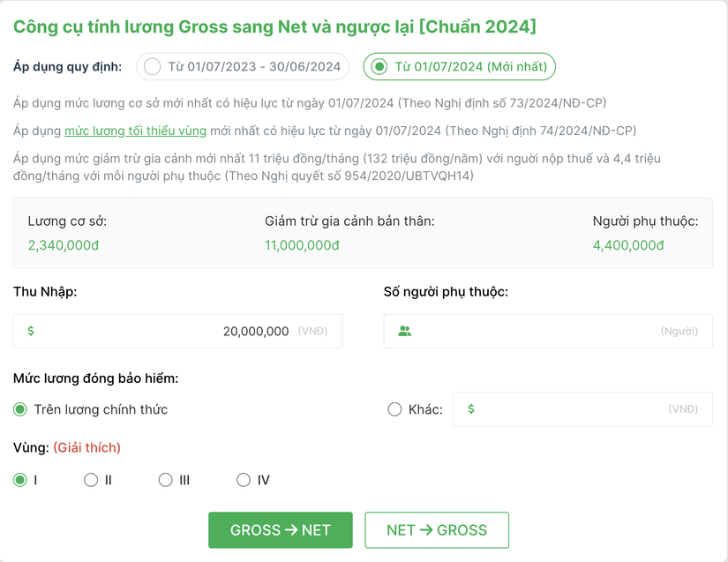Click the people icon in dependents field
Viewport: 728px width, 562px height.
tap(405, 332)
